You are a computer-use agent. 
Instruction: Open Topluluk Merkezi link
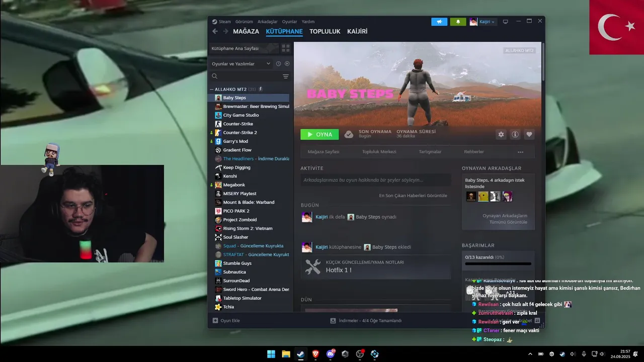[x=379, y=152]
